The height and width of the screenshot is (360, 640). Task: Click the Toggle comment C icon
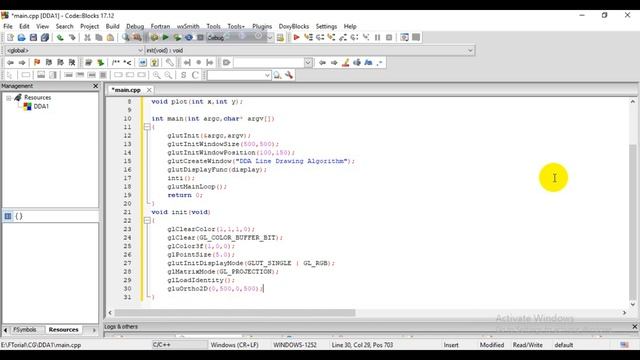click(x=195, y=75)
